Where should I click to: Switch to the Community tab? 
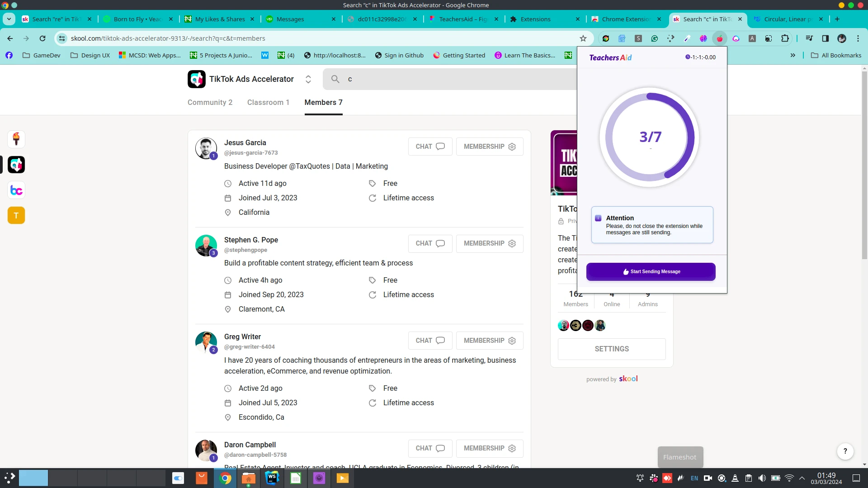pos(209,103)
